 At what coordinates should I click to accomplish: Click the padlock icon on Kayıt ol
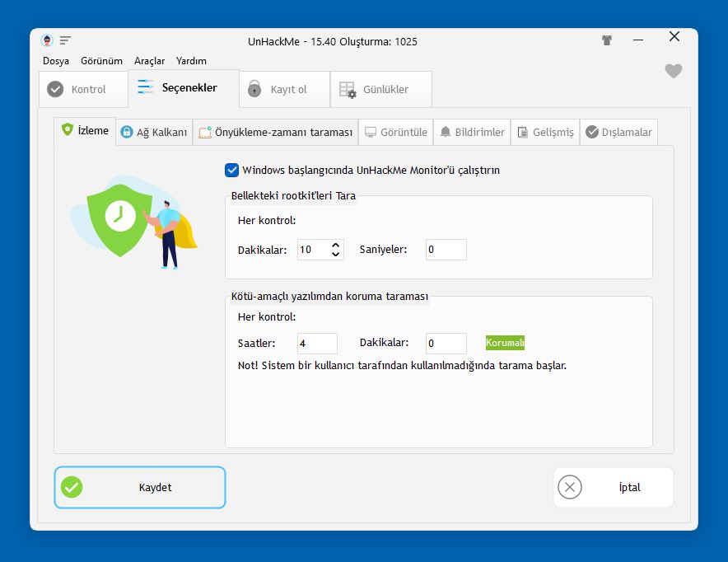[254, 88]
